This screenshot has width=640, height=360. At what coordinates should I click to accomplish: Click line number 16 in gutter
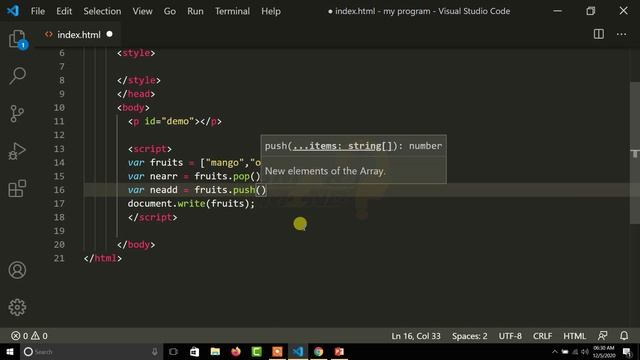pyautogui.click(x=59, y=190)
